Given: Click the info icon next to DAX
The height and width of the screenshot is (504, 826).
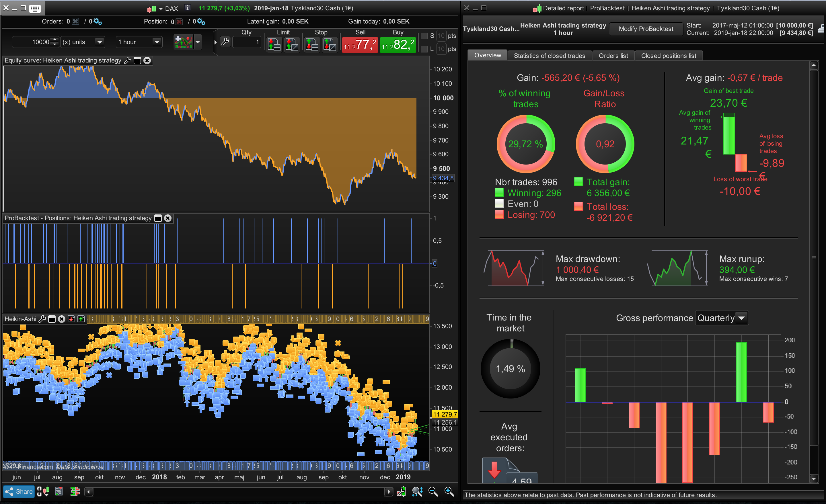Looking at the screenshot, I should (x=188, y=8).
